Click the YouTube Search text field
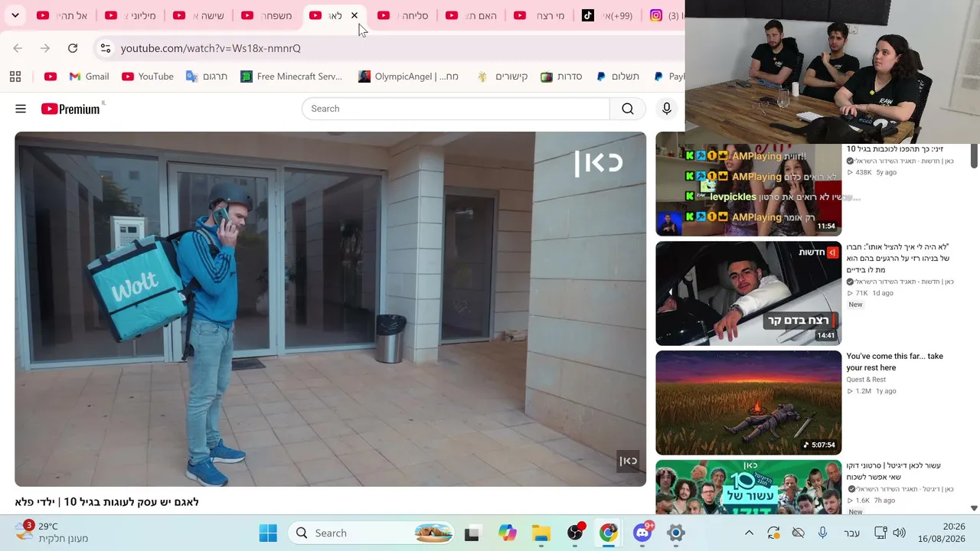 click(456, 109)
